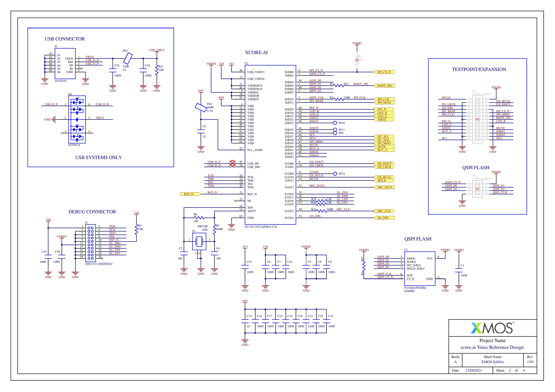This screenshot has width=555, height=392.
Task: Click resistor R2 330R symbol
Action: click(x=338, y=99)
